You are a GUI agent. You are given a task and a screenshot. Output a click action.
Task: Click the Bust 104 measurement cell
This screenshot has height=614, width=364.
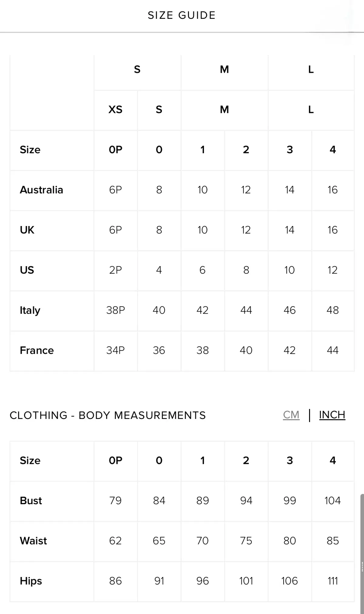tap(332, 501)
